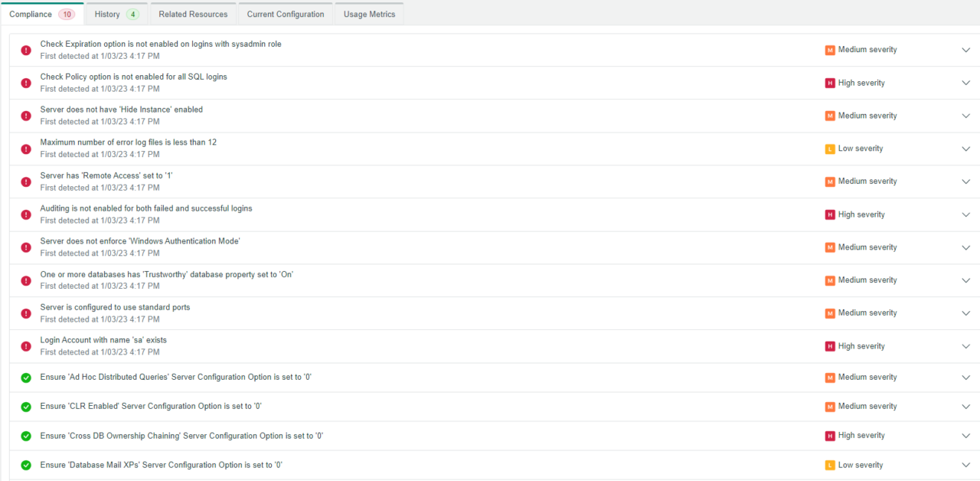Click the Low severity badge on error log files row
The height and width of the screenshot is (481, 980).
tap(853, 149)
